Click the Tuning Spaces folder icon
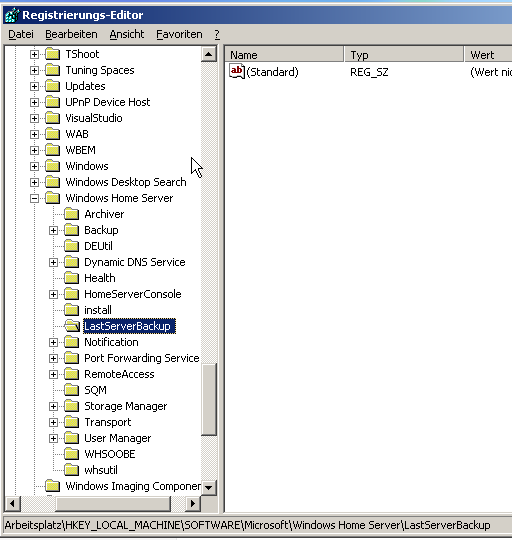The image size is (512, 540). (53, 70)
